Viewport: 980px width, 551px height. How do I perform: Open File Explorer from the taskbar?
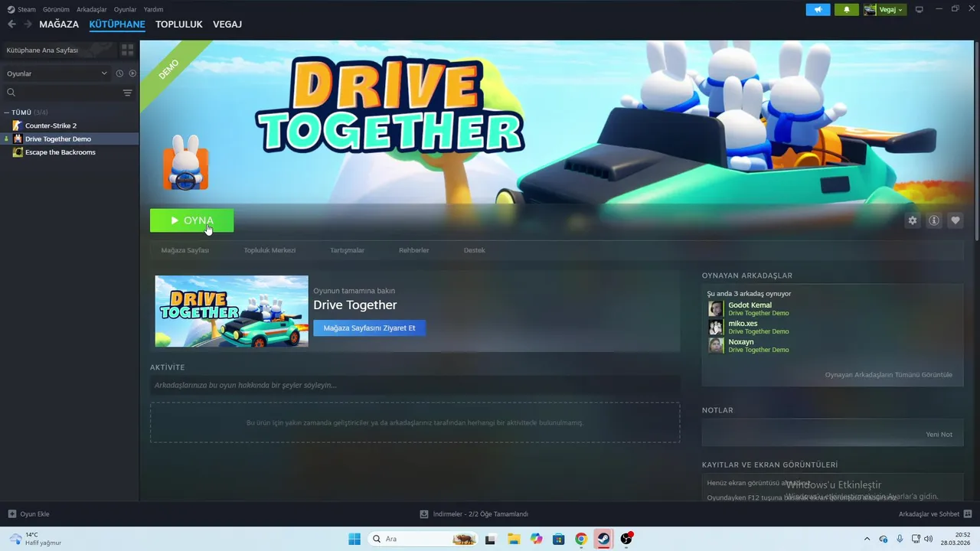(x=513, y=539)
